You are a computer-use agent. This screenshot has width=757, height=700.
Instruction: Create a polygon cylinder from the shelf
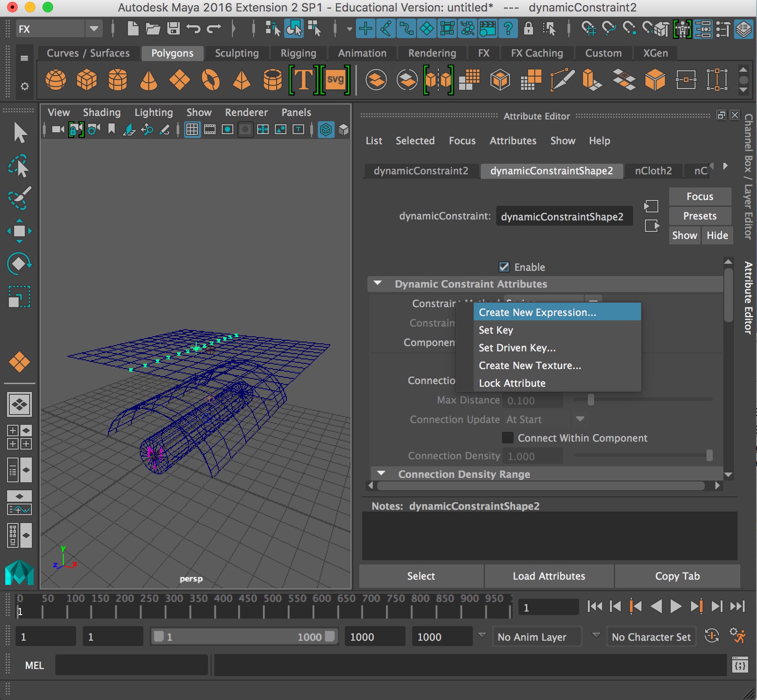click(x=118, y=80)
